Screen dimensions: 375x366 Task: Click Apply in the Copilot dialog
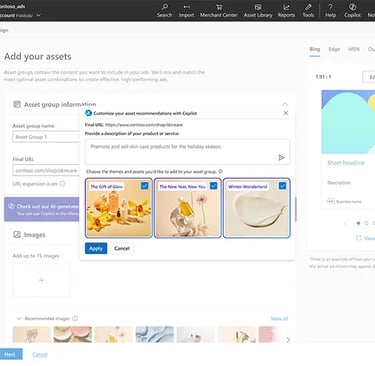[x=96, y=248]
